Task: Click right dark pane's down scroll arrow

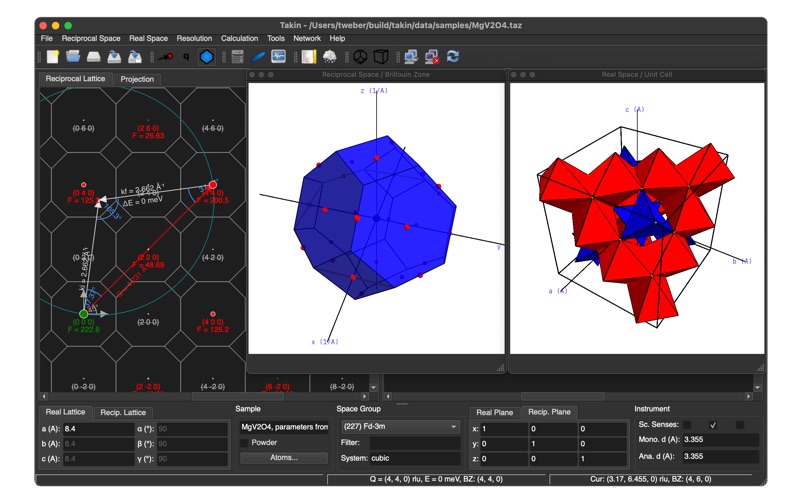Action: (758, 387)
